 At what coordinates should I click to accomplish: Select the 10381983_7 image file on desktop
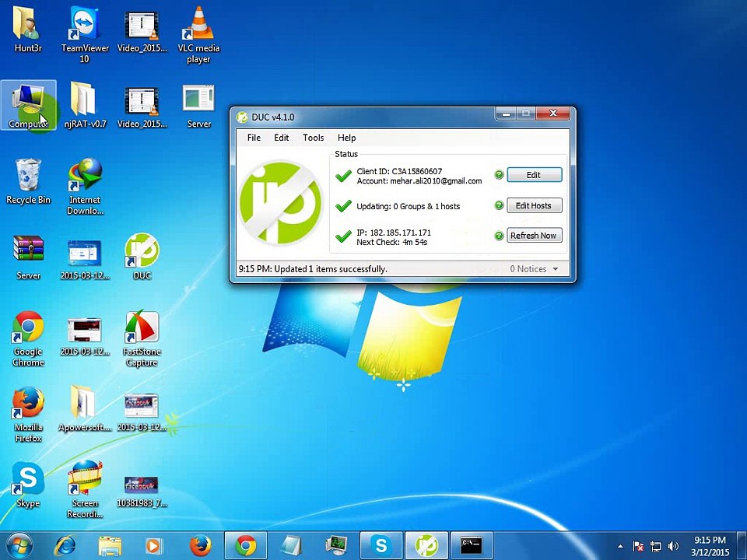142,491
